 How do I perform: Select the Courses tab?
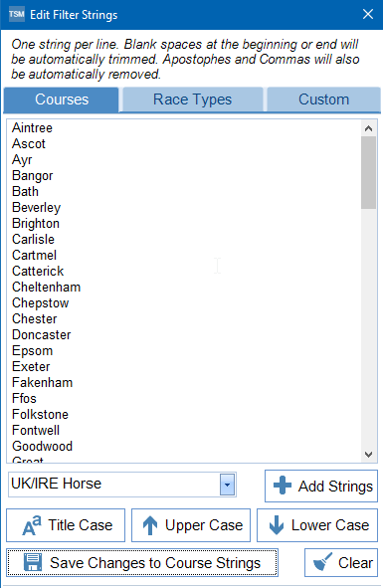click(62, 99)
